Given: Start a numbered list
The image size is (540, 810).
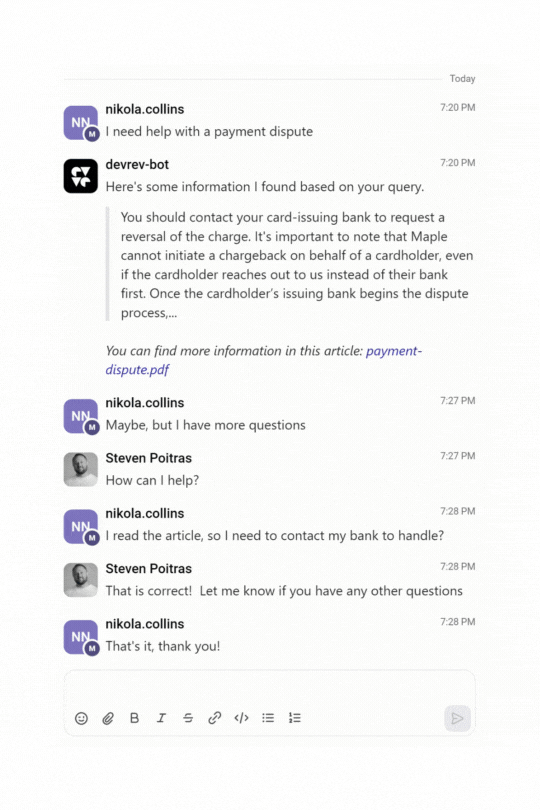Looking at the screenshot, I should pyautogui.click(x=295, y=718).
